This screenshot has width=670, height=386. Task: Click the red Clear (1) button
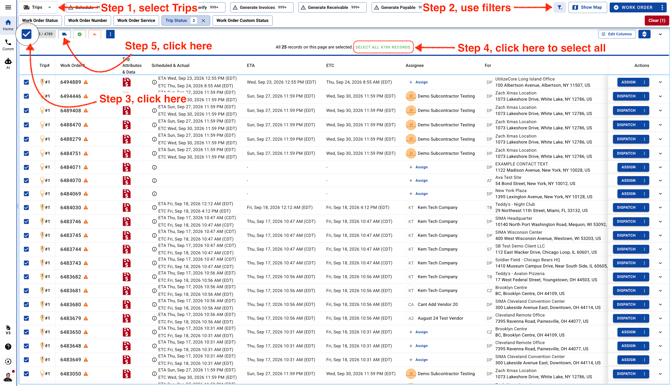pos(656,21)
